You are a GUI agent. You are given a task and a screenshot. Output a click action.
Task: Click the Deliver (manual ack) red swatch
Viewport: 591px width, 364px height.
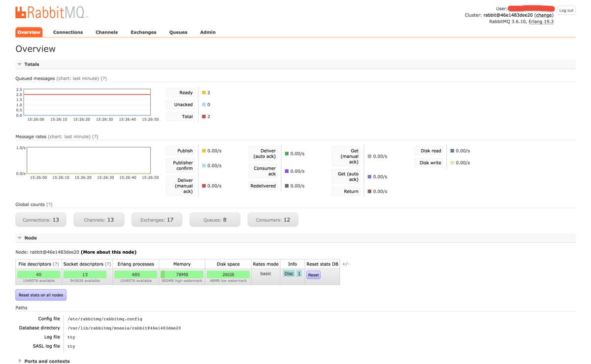coord(204,186)
